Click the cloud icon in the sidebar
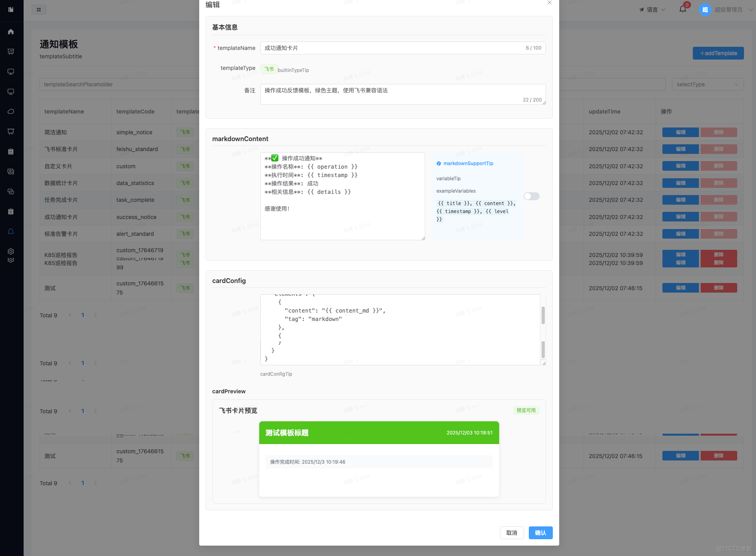The image size is (756, 556). point(11,112)
